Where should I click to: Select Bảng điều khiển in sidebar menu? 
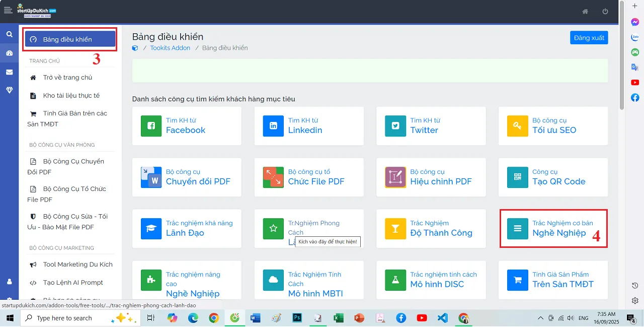[x=70, y=39]
